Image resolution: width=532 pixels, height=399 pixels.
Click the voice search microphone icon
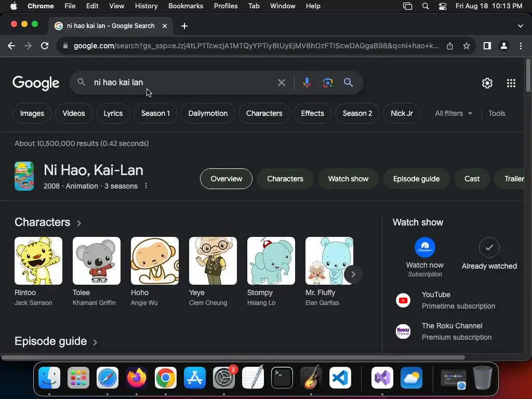(x=307, y=83)
